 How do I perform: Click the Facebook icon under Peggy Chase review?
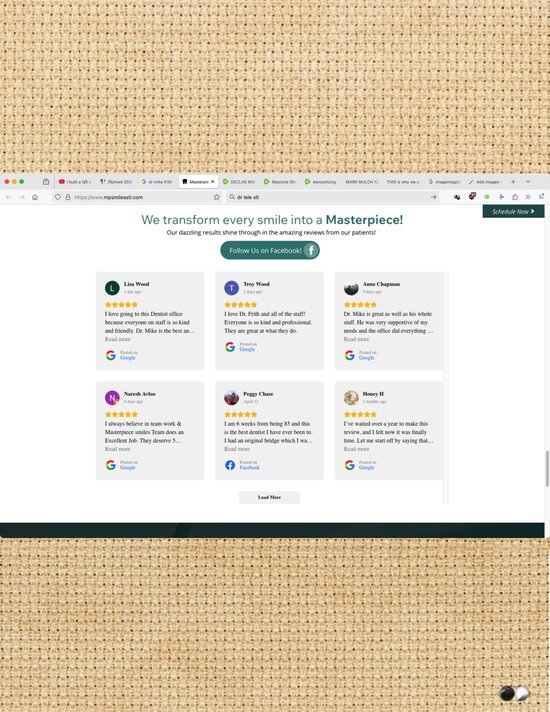tap(230, 465)
